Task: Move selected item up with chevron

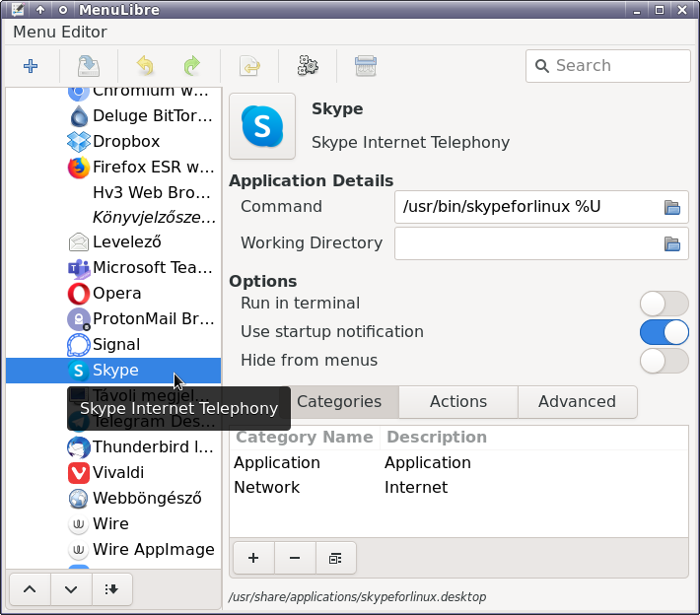Action: point(30,589)
